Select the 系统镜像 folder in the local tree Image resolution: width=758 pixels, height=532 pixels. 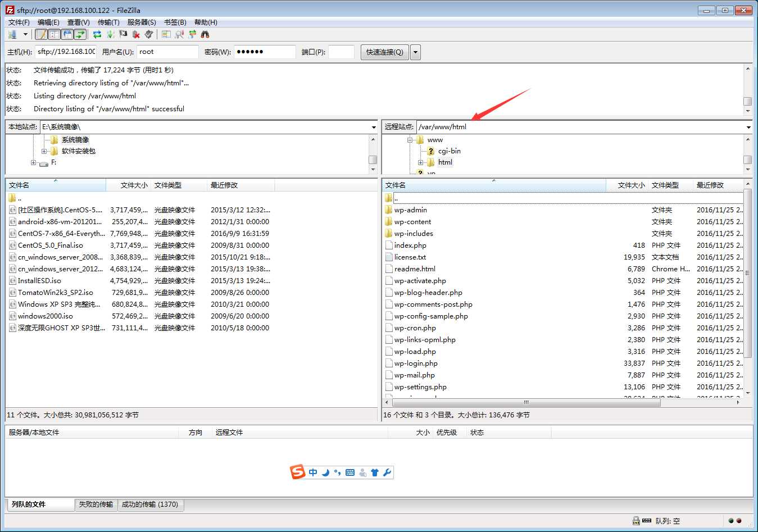[x=75, y=140]
